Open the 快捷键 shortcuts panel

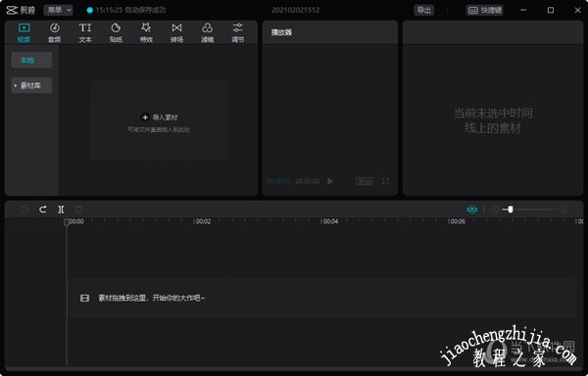(484, 10)
